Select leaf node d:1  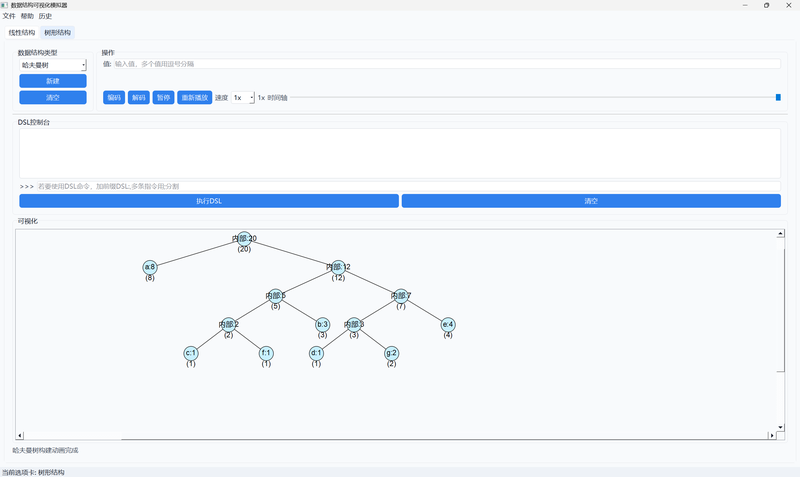(x=316, y=353)
